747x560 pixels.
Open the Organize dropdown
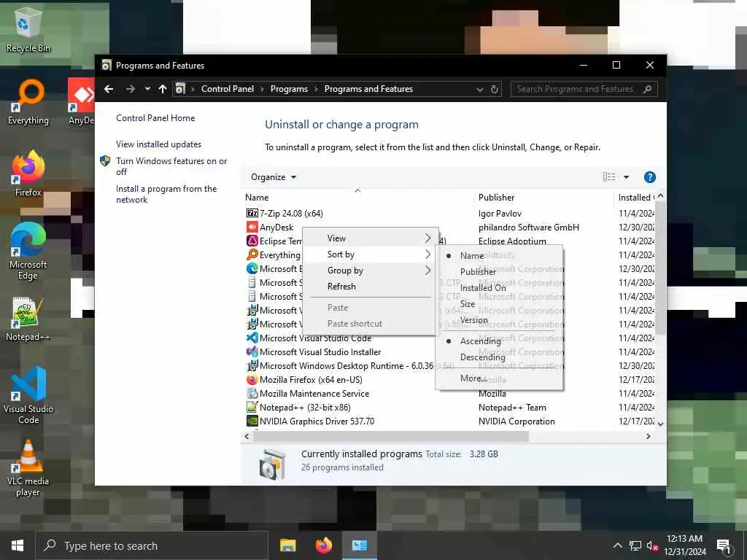(274, 177)
